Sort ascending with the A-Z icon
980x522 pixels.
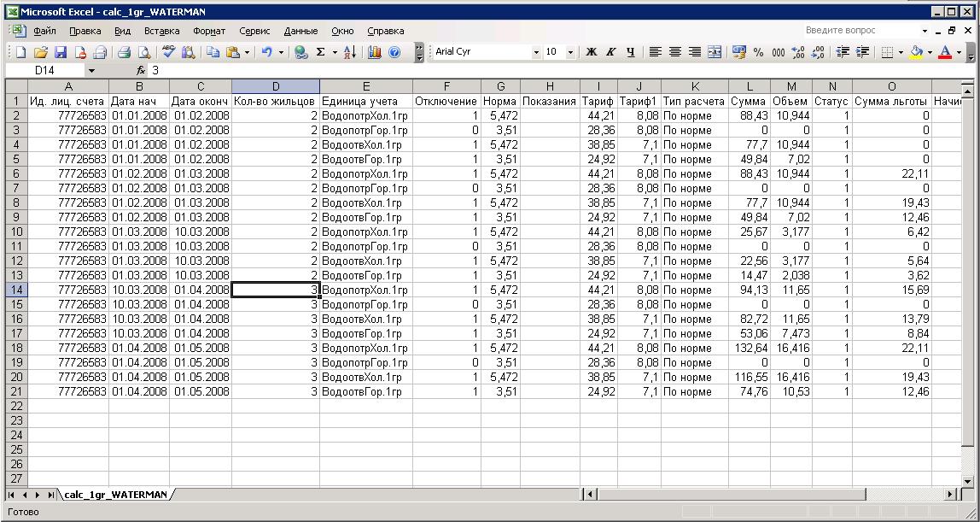(350, 52)
